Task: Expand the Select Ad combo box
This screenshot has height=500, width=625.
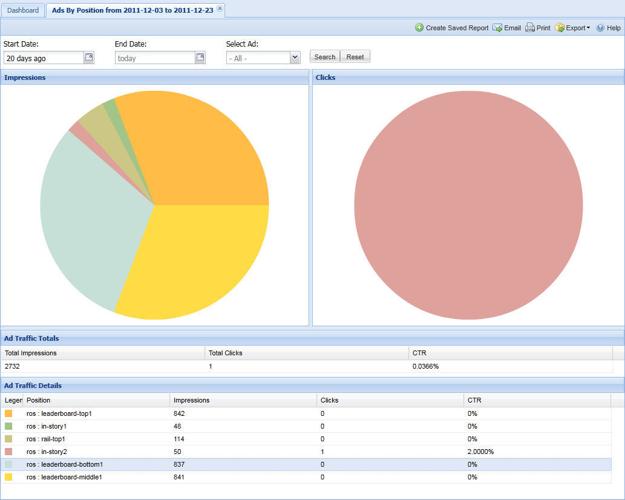Action: coord(295,58)
